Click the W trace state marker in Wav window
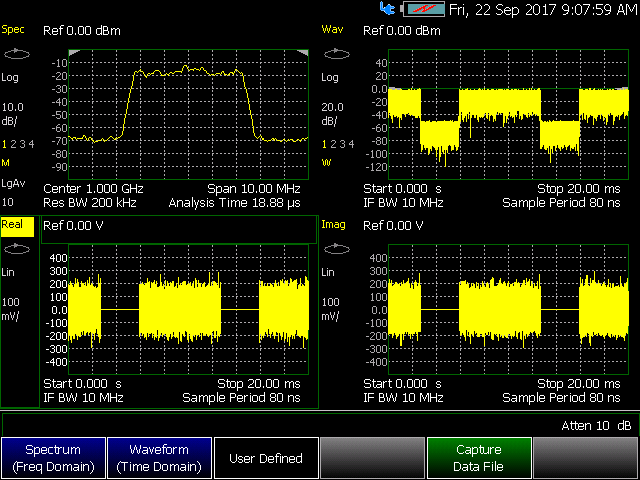This screenshot has width=640, height=480. click(326, 163)
